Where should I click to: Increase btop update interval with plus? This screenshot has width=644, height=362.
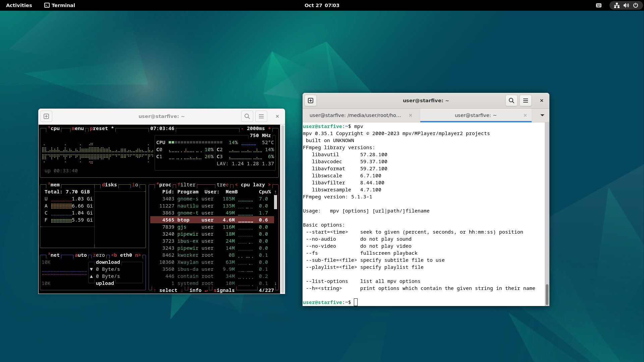pos(269,128)
